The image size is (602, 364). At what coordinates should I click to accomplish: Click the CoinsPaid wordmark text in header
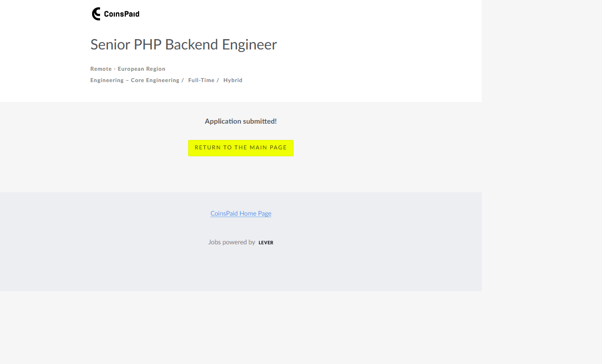[x=122, y=14]
